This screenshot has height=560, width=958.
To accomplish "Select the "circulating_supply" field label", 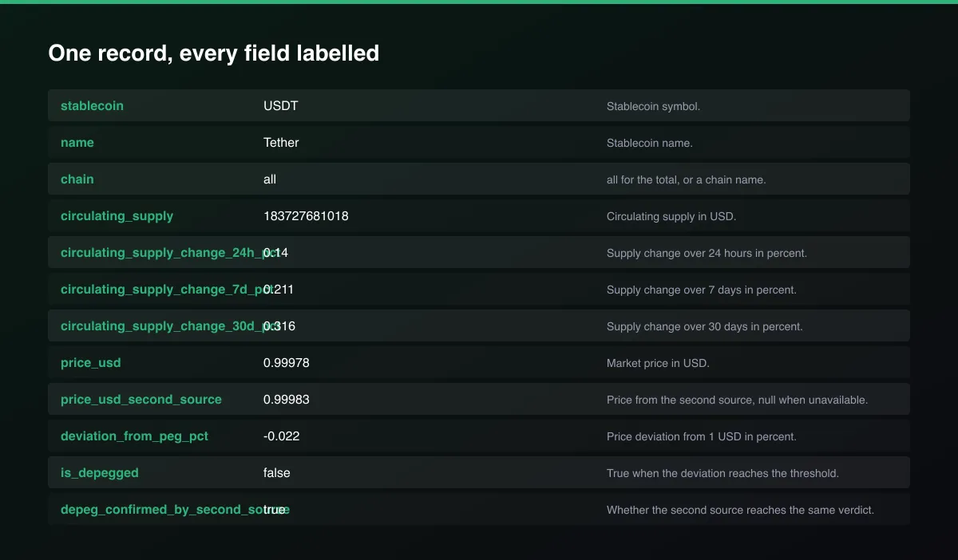I will [117, 215].
